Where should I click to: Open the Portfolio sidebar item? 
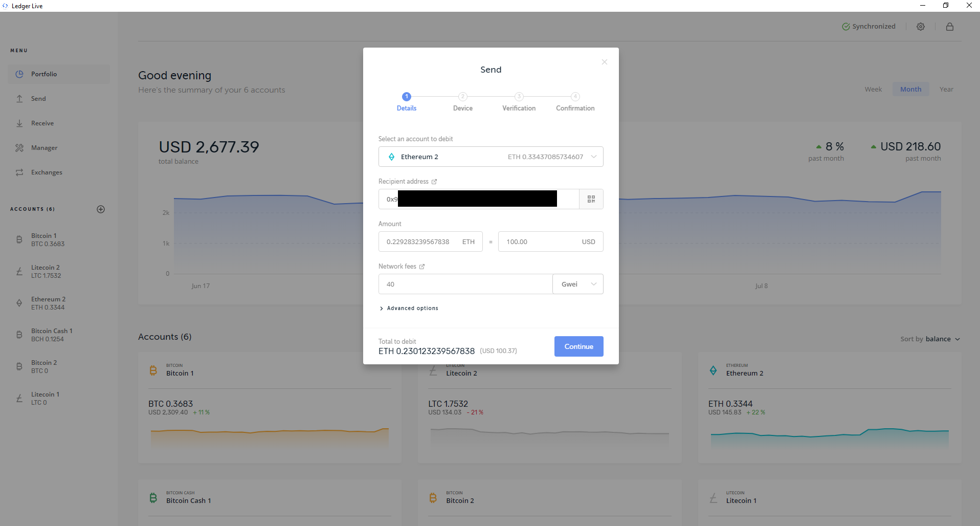click(59, 74)
